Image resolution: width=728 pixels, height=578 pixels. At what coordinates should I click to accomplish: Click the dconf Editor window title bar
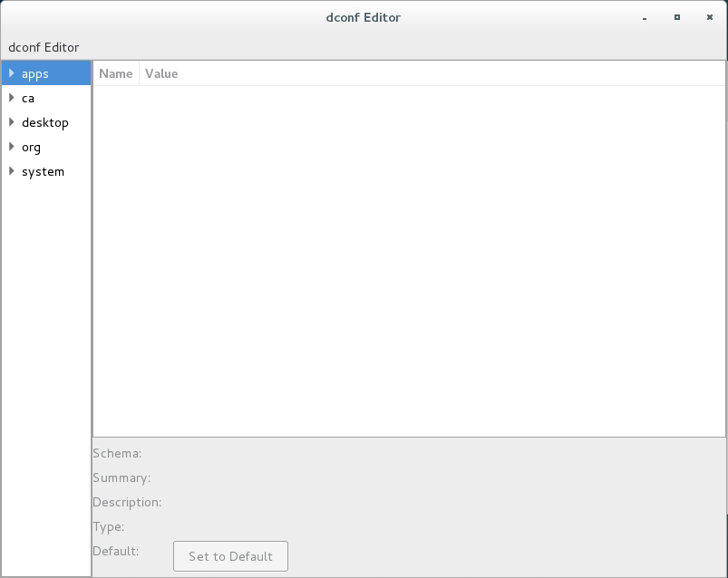[x=363, y=17]
